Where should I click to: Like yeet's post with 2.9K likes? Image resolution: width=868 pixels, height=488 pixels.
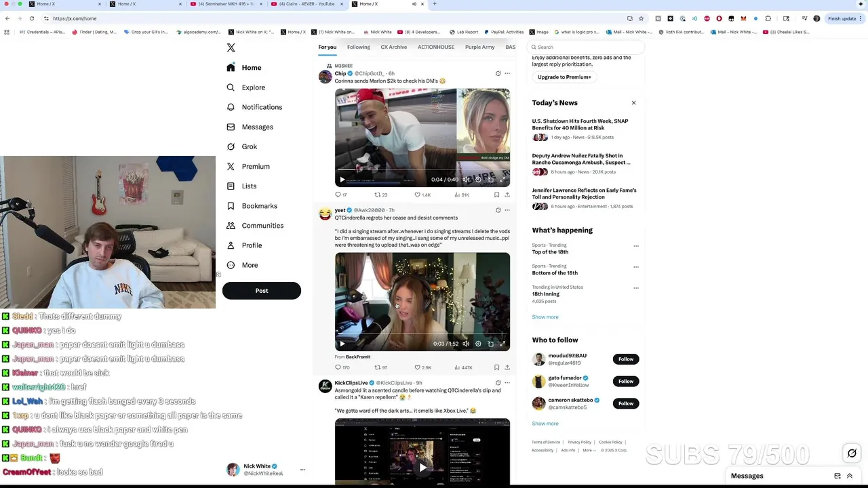[422, 367]
